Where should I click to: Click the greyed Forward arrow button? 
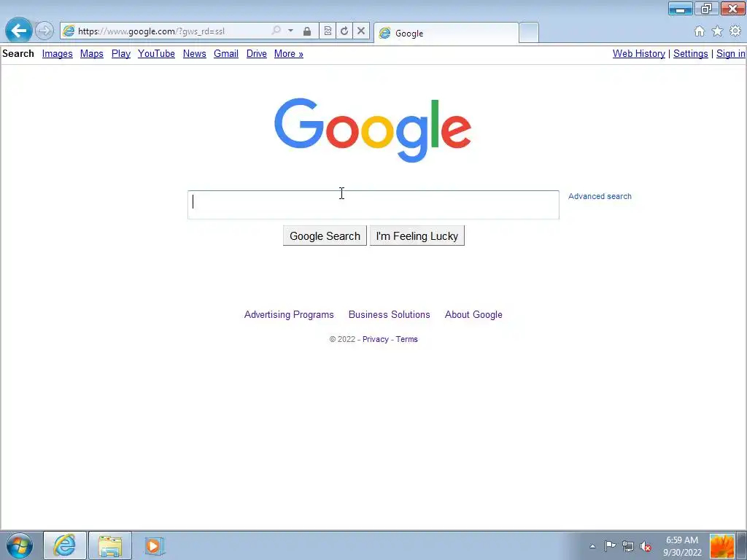(44, 31)
